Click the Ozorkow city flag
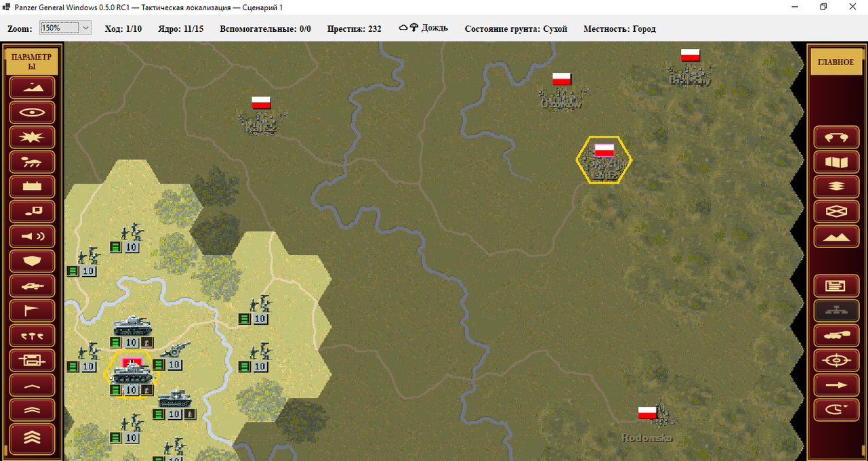Viewport: 868px width, 461px height. (x=561, y=79)
